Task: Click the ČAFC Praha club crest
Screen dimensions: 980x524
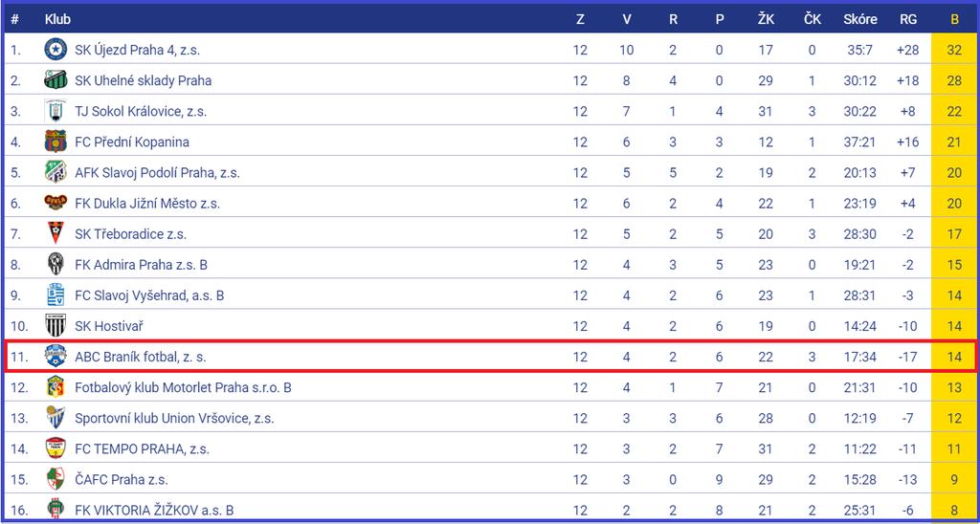Action: coord(56,478)
